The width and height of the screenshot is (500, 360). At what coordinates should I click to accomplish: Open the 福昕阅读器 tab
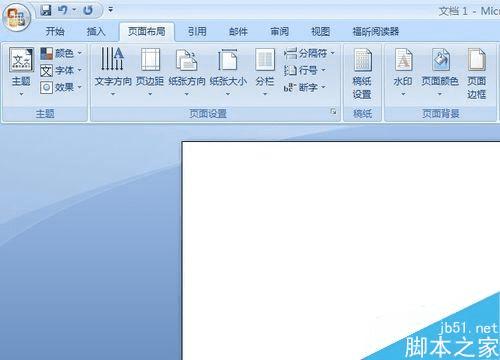376,32
